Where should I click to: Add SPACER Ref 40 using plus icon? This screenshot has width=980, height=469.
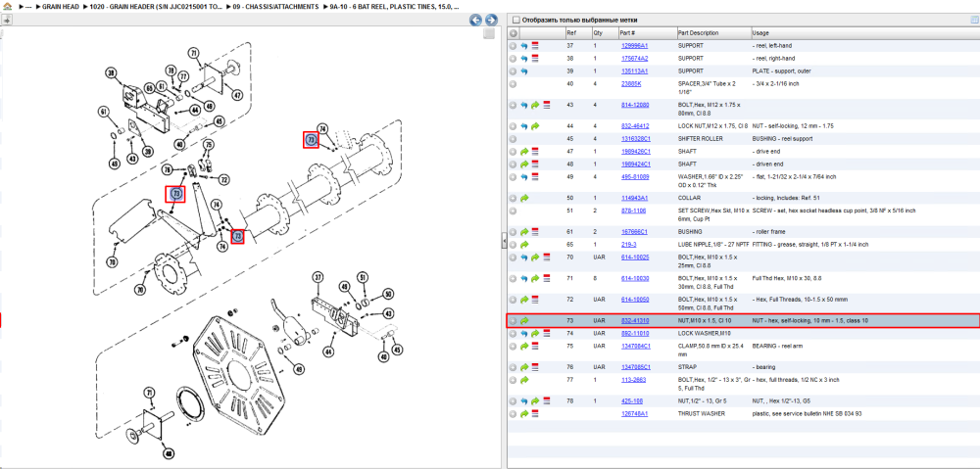pos(514,83)
